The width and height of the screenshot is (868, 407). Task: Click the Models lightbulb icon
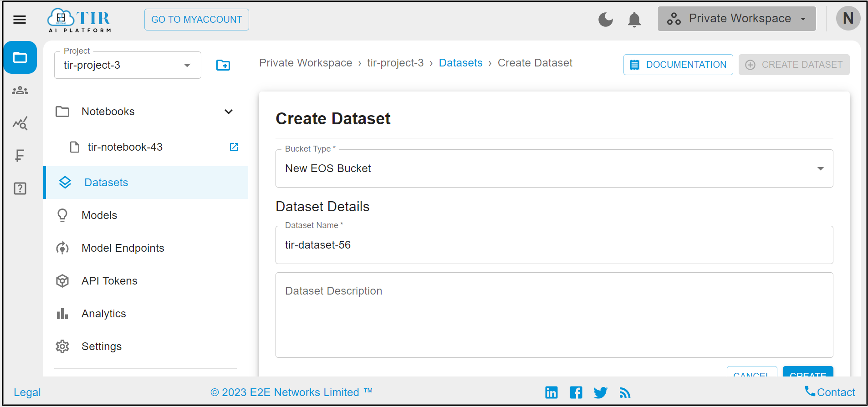62,215
